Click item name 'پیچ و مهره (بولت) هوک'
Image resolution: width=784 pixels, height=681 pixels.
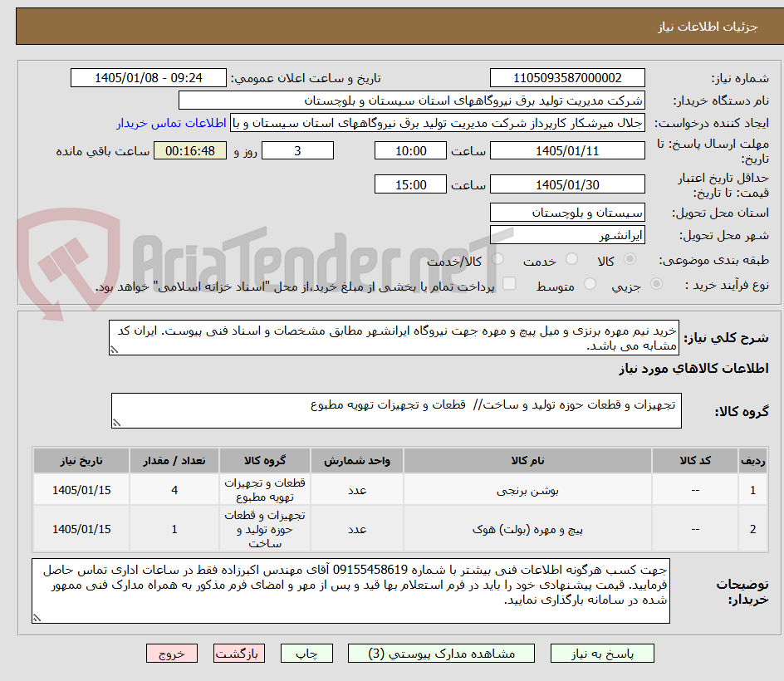527,530
